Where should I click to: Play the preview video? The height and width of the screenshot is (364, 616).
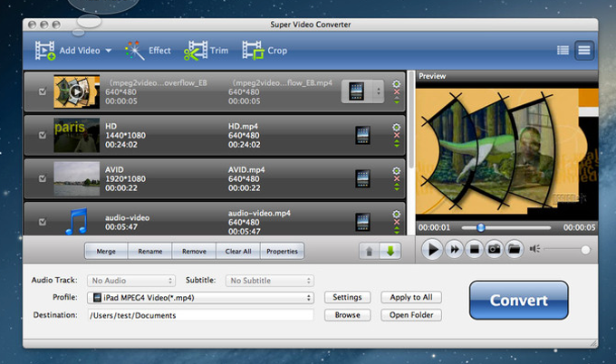click(x=432, y=249)
